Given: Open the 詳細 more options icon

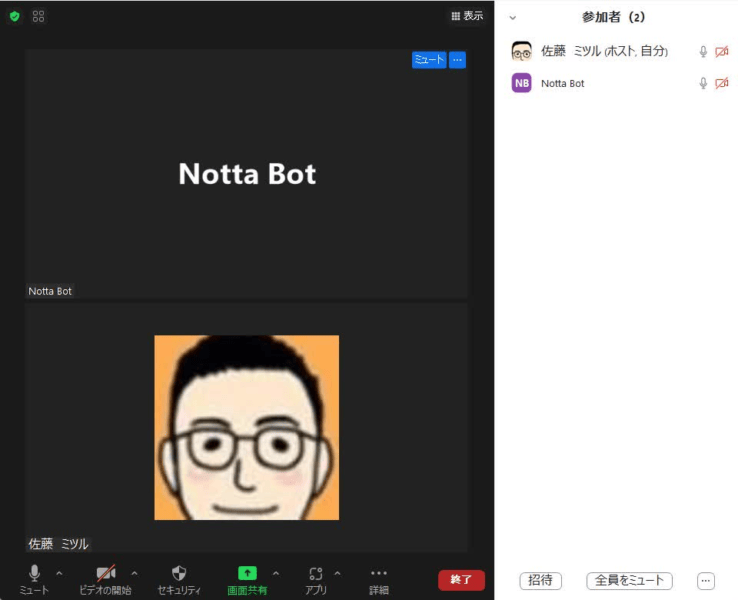Looking at the screenshot, I should 378,574.
